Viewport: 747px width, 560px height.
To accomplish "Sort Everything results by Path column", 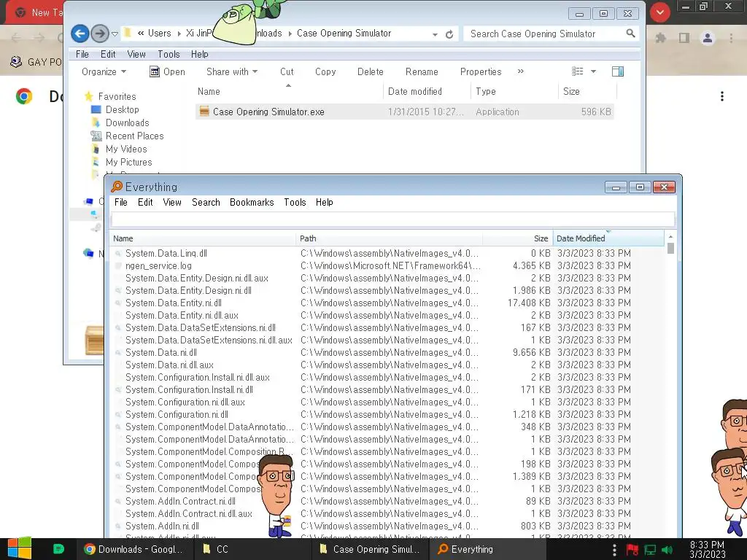I will click(x=390, y=238).
